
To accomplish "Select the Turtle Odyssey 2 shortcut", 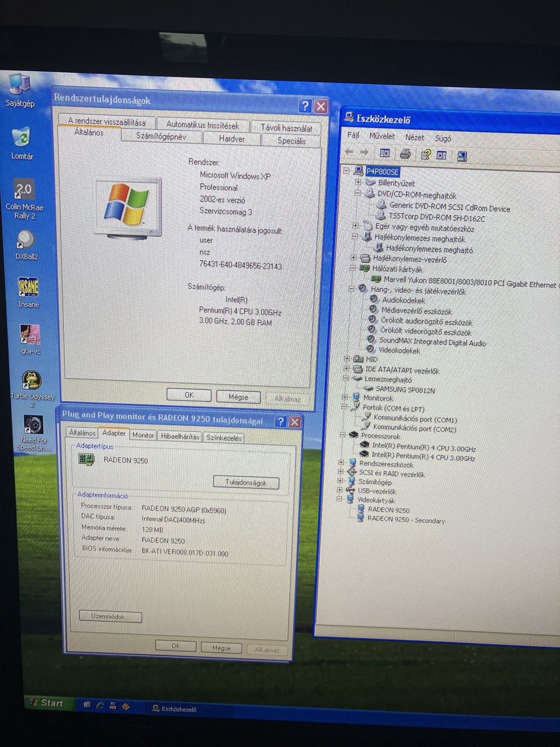I will point(32,389).
